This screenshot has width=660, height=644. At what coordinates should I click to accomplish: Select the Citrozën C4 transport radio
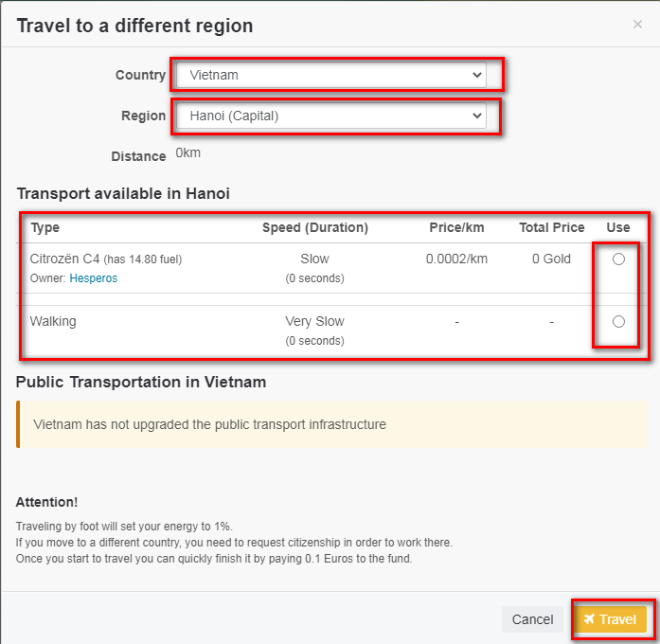pyautogui.click(x=618, y=259)
